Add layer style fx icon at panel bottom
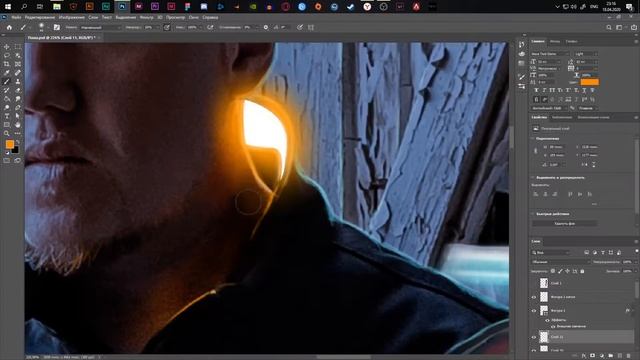 [584, 356]
